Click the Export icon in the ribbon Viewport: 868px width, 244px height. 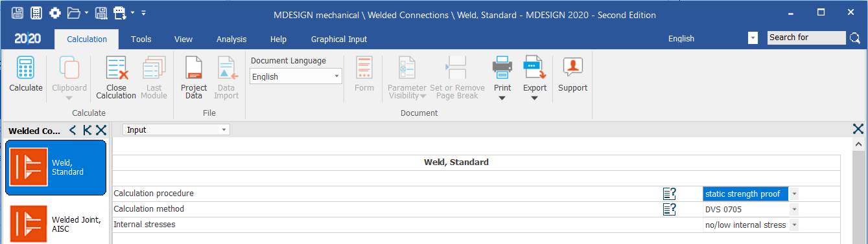[535, 78]
